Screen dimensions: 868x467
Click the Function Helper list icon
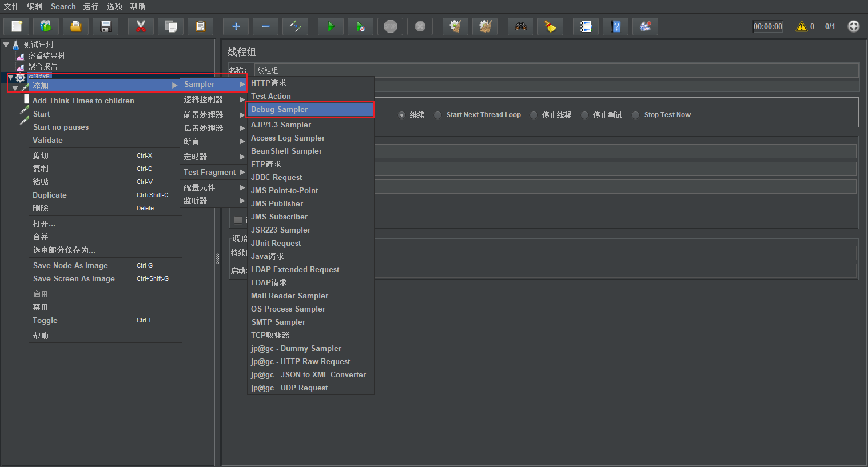(586, 26)
